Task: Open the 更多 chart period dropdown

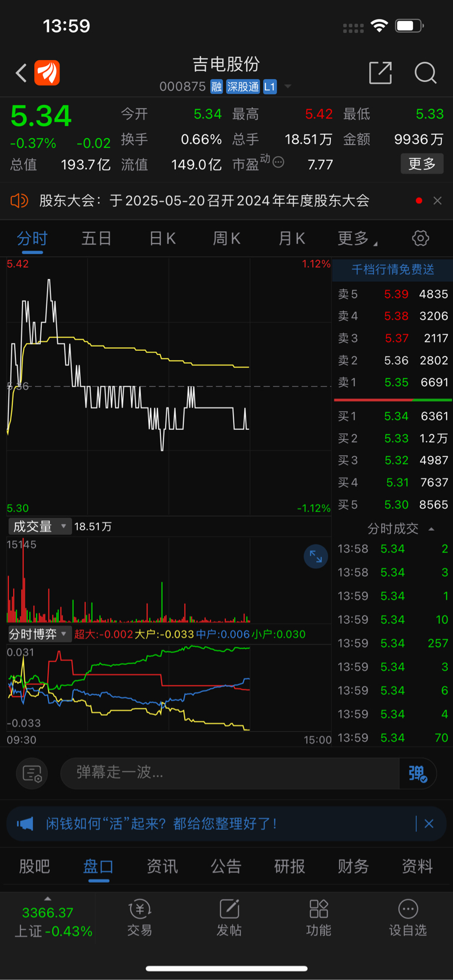Action: [x=357, y=238]
